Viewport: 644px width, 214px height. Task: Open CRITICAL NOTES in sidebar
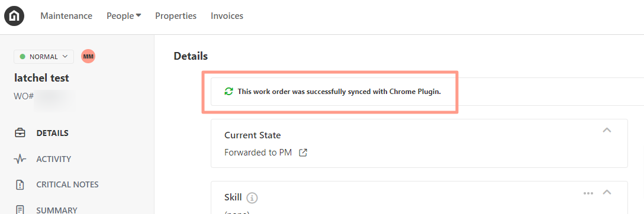click(67, 184)
